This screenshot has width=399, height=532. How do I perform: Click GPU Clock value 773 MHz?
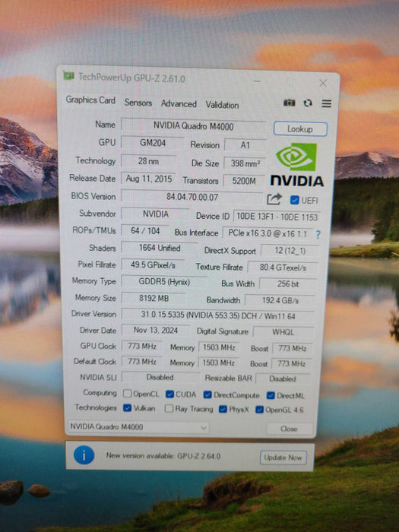pyautogui.click(x=142, y=346)
